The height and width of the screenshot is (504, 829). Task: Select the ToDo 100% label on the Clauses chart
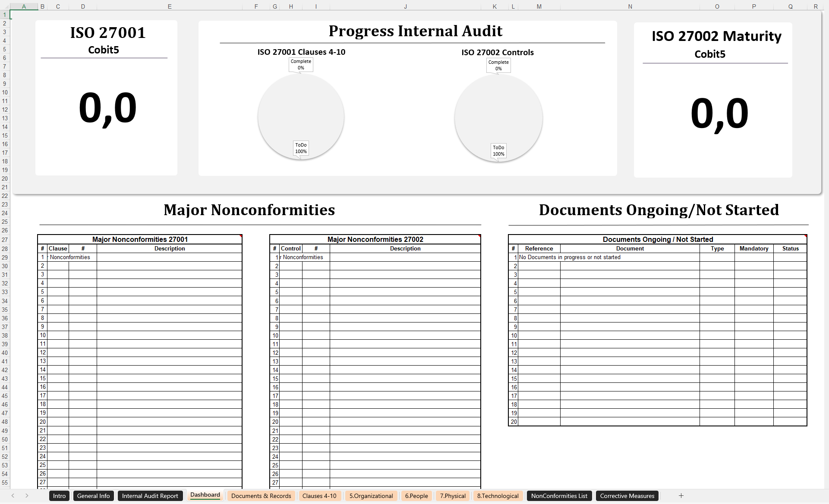pyautogui.click(x=301, y=148)
